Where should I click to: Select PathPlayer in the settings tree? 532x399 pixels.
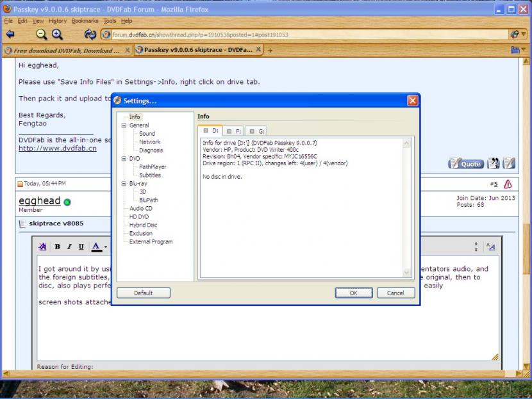click(153, 167)
